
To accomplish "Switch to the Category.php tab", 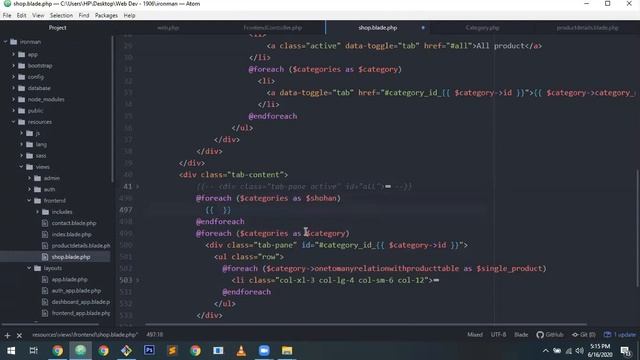I will [x=482, y=28].
